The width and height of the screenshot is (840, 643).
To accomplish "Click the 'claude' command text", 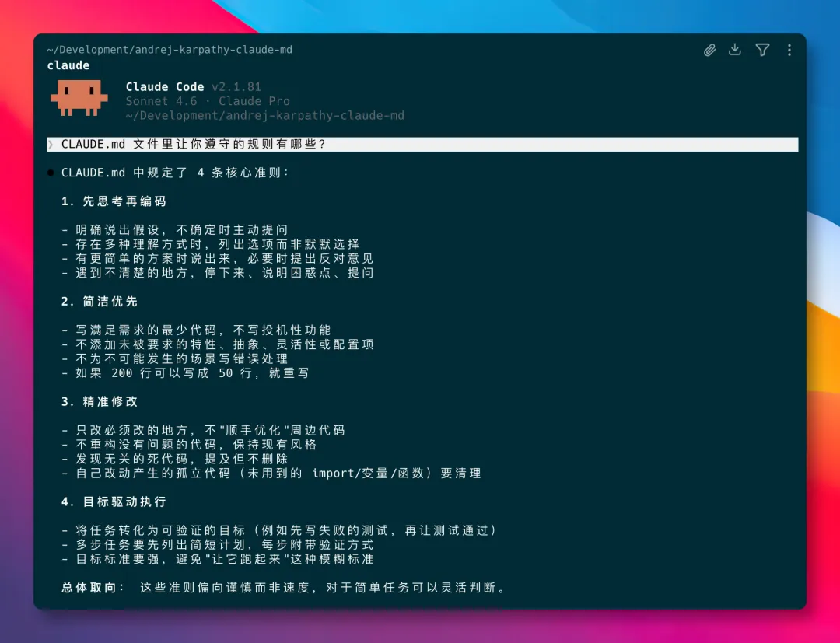I will click(x=68, y=65).
